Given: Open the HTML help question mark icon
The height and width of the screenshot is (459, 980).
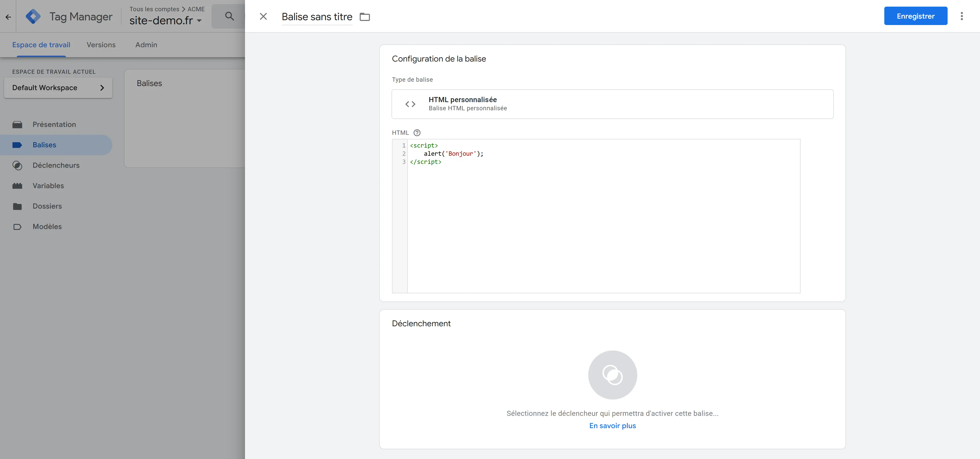Looking at the screenshot, I should [x=417, y=133].
